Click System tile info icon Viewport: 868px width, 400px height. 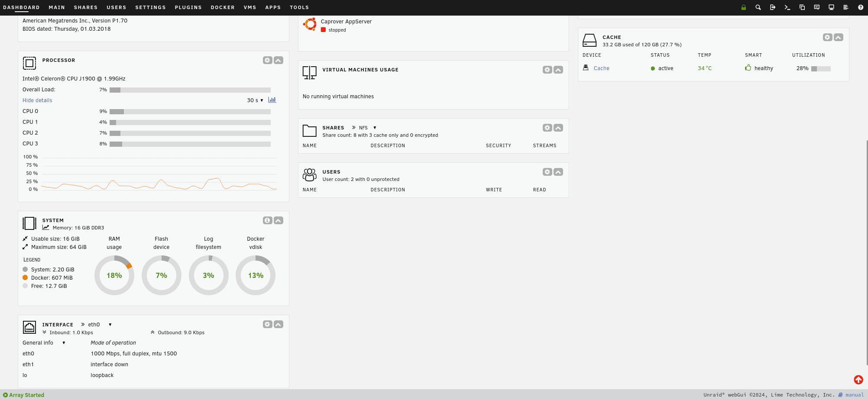[267, 220]
